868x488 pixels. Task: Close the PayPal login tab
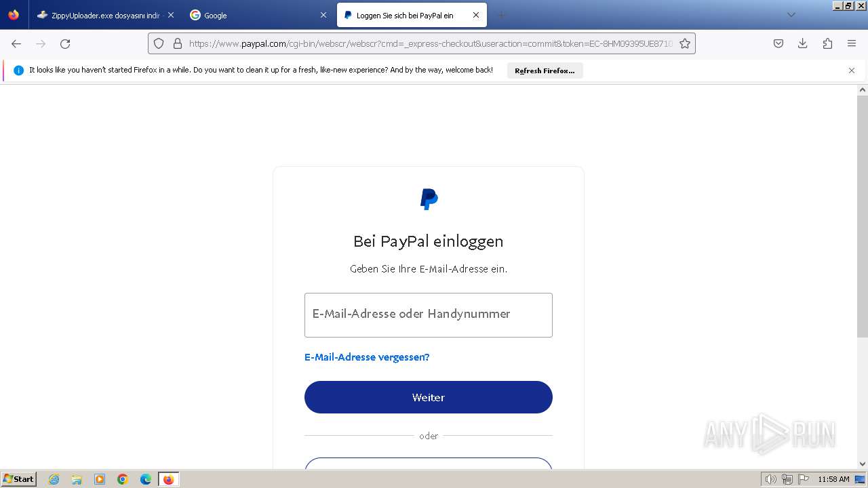pos(476,15)
